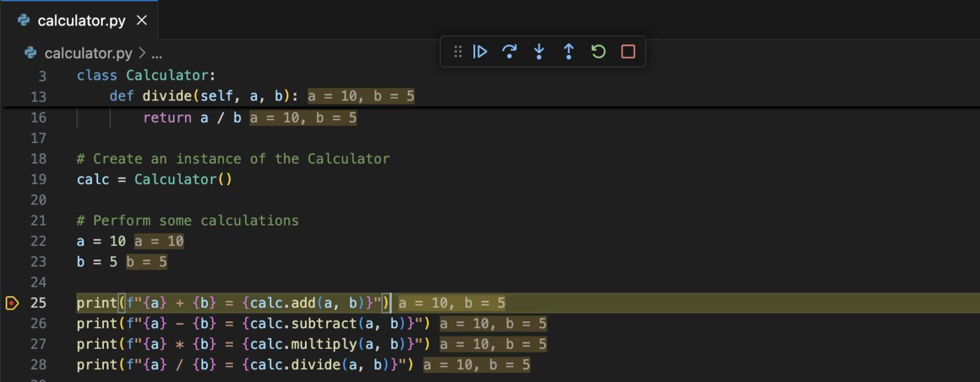The image size is (980, 382).
Task: Close the calculator.py tab
Action: (x=141, y=20)
